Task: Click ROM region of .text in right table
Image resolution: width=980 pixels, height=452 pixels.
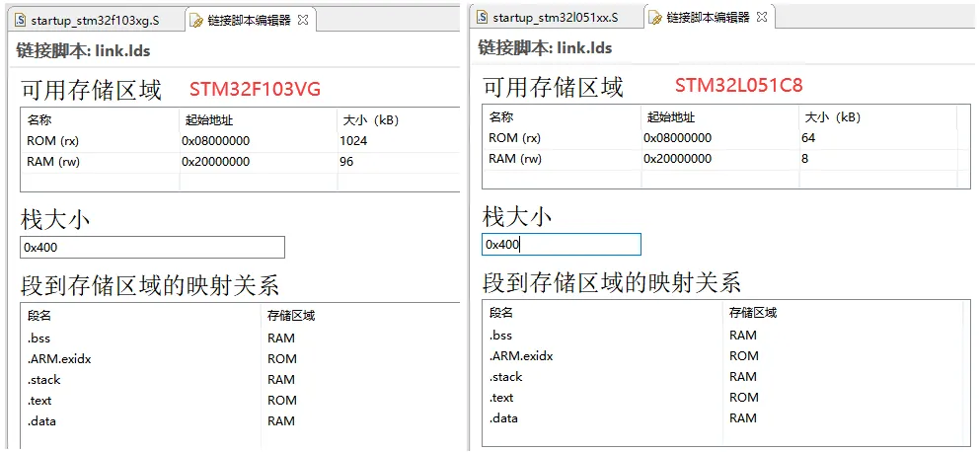Action: [744, 397]
